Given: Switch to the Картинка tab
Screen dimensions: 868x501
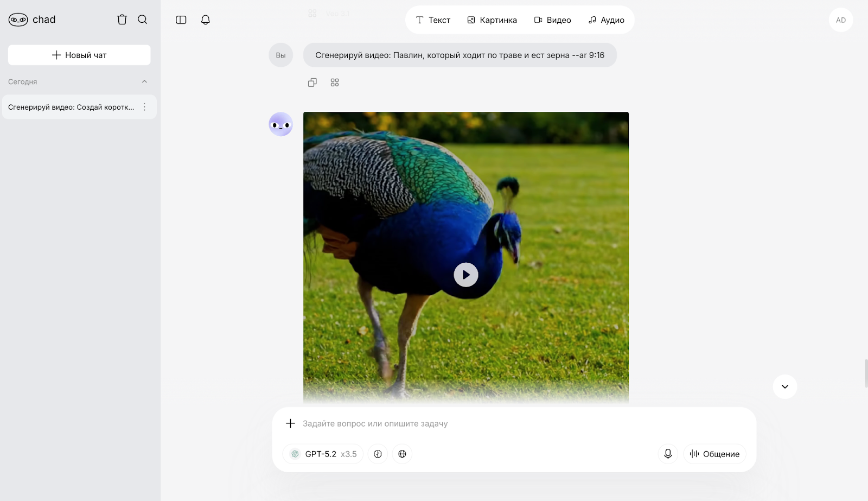Looking at the screenshot, I should (x=492, y=20).
